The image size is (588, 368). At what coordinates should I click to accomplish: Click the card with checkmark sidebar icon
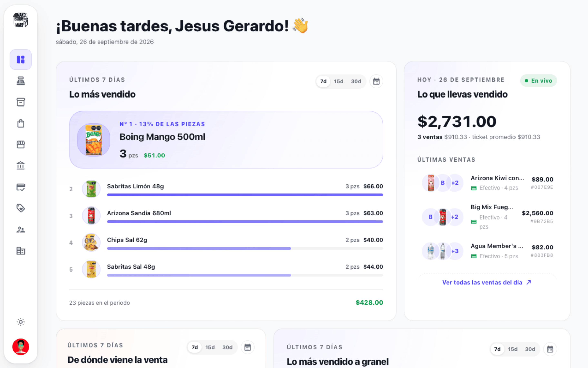[21, 187]
